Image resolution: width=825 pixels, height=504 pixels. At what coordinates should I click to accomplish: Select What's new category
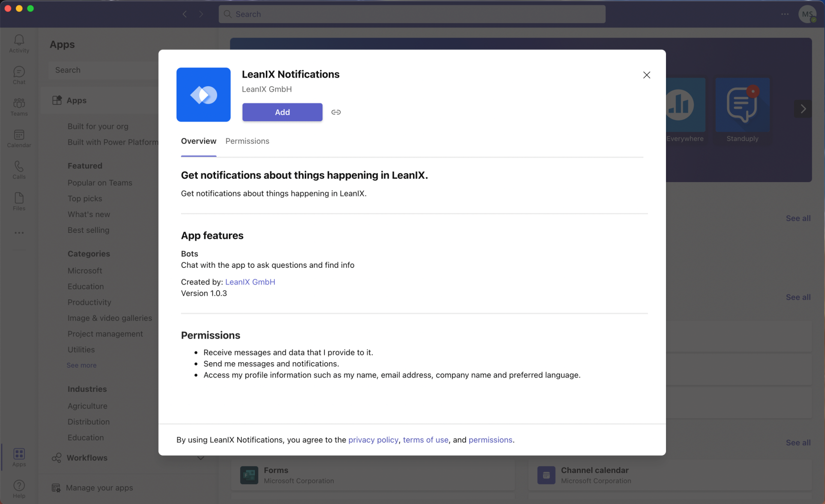pyautogui.click(x=89, y=214)
